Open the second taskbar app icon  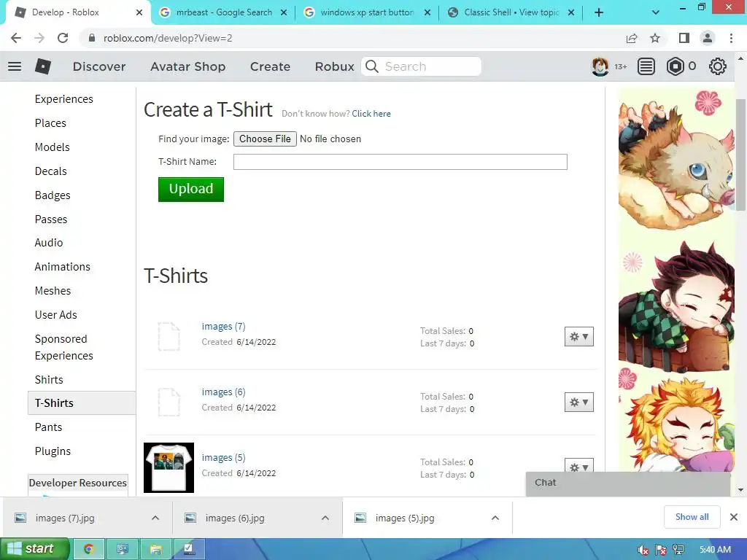[123, 549]
